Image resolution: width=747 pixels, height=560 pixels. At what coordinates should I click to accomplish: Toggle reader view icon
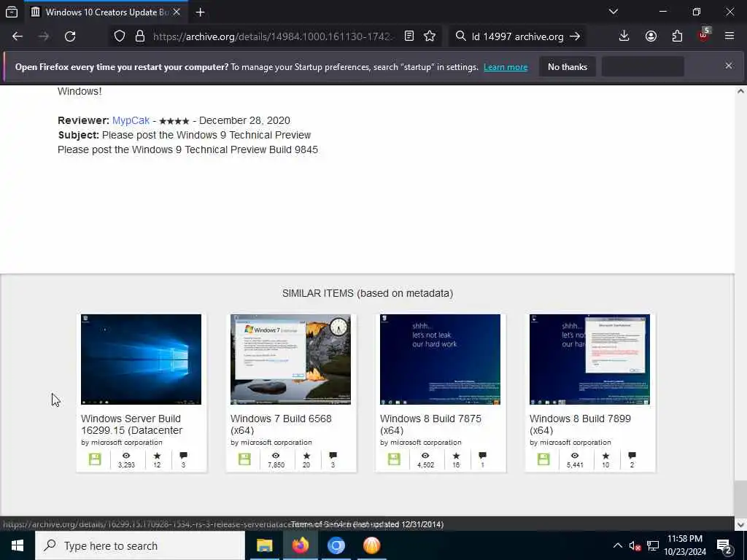409,36
